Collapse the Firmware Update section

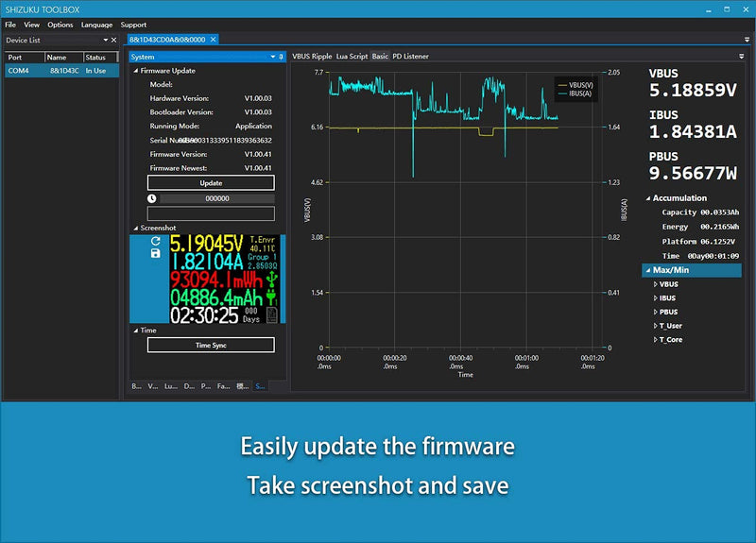click(136, 71)
